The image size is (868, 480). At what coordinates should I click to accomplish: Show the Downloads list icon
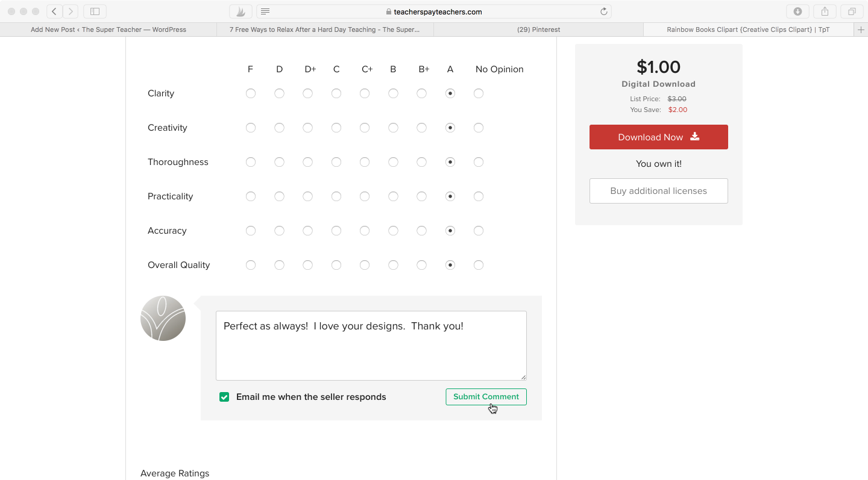tap(797, 11)
